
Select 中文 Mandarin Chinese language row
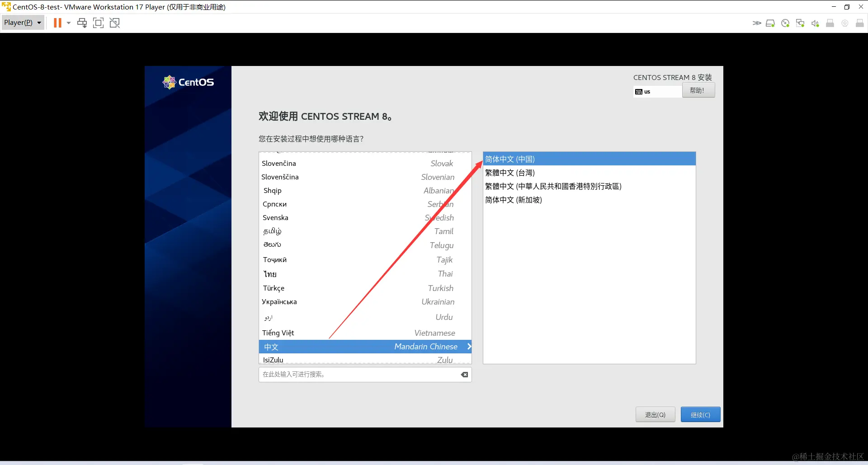click(x=365, y=347)
